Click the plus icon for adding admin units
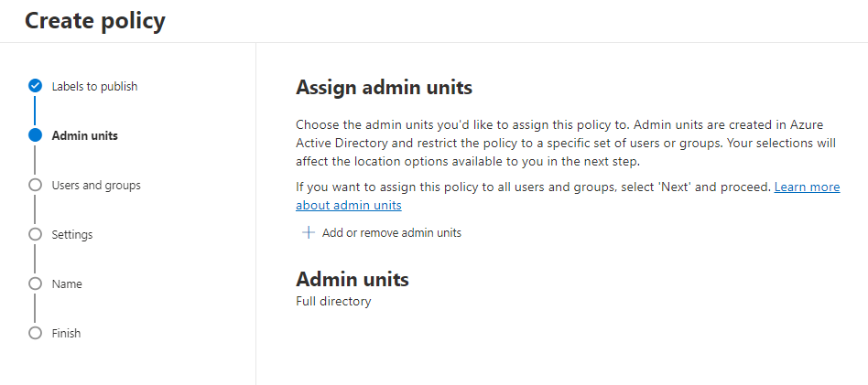The height and width of the screenshot is (385, 868). [308, 232]
